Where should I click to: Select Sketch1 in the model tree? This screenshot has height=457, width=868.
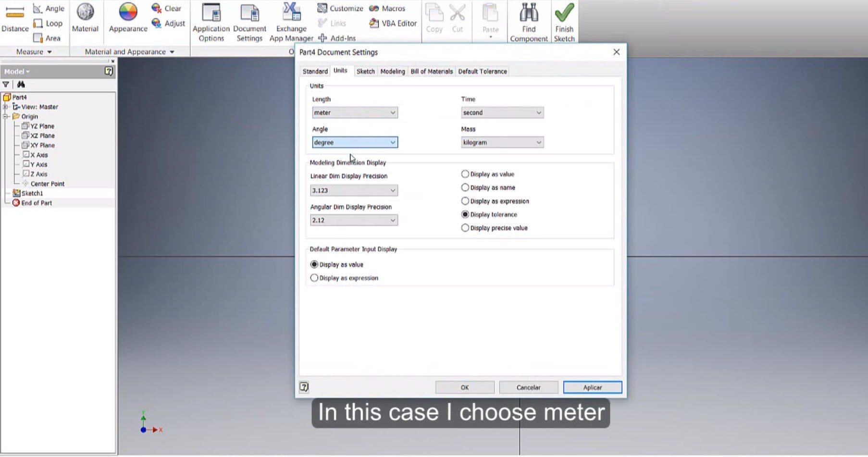[33, 193]
